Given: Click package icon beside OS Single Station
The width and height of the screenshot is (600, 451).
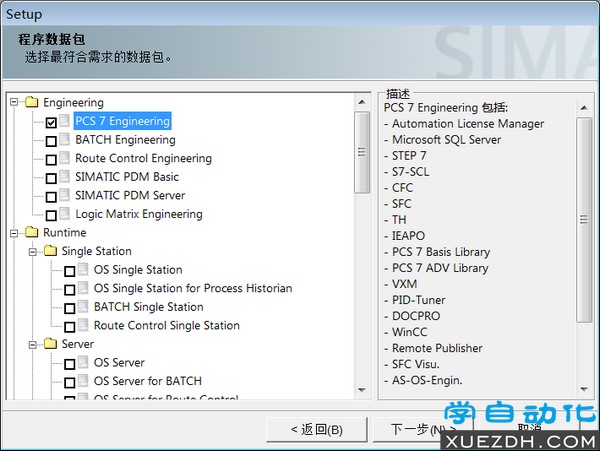Looking at the screenshot, I should click(x=83, y=269).
